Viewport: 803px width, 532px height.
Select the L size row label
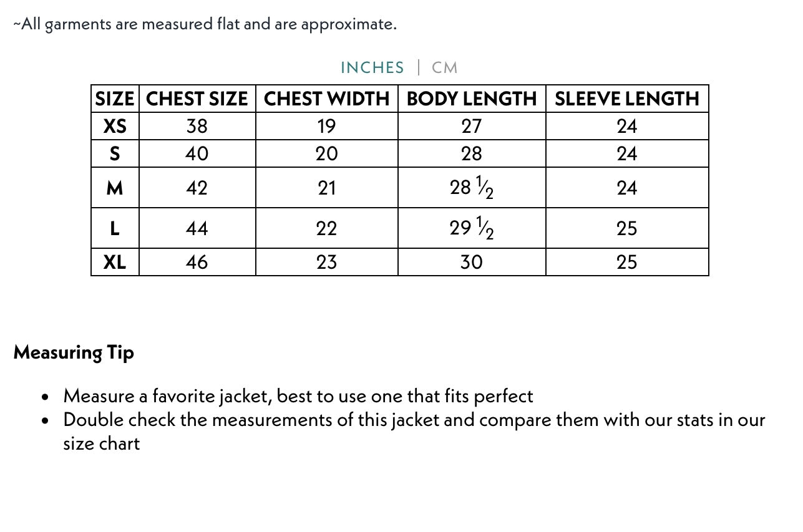click(x=115, y=228)
